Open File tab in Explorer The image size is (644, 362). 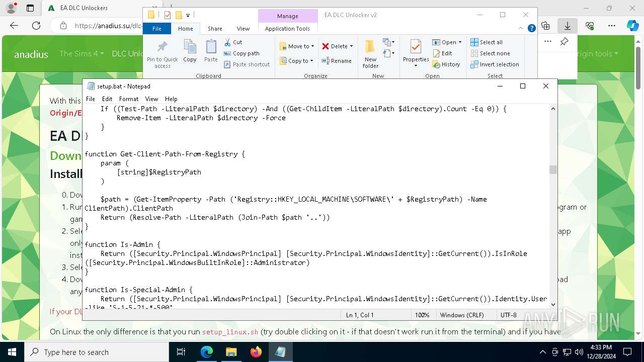157,29
